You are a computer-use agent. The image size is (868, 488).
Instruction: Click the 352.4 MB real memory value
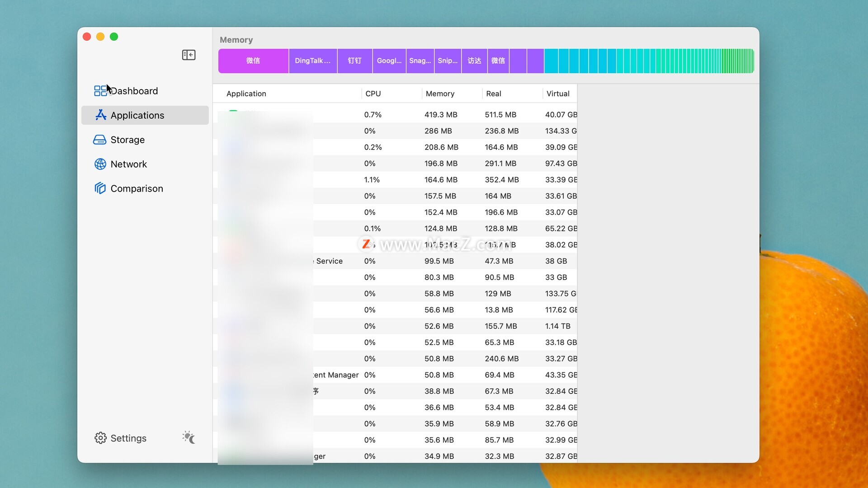click(502, 180)
